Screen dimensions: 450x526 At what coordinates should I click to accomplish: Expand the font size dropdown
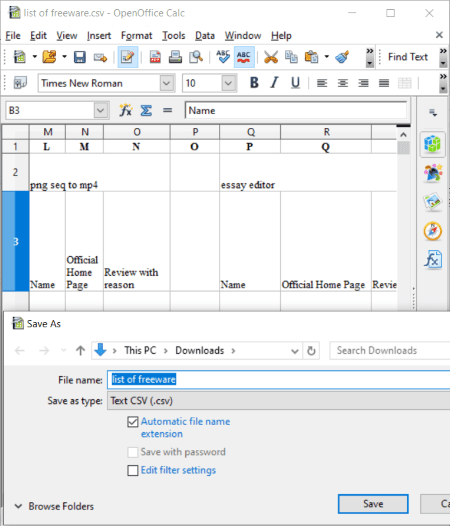(x=229, y=83)
